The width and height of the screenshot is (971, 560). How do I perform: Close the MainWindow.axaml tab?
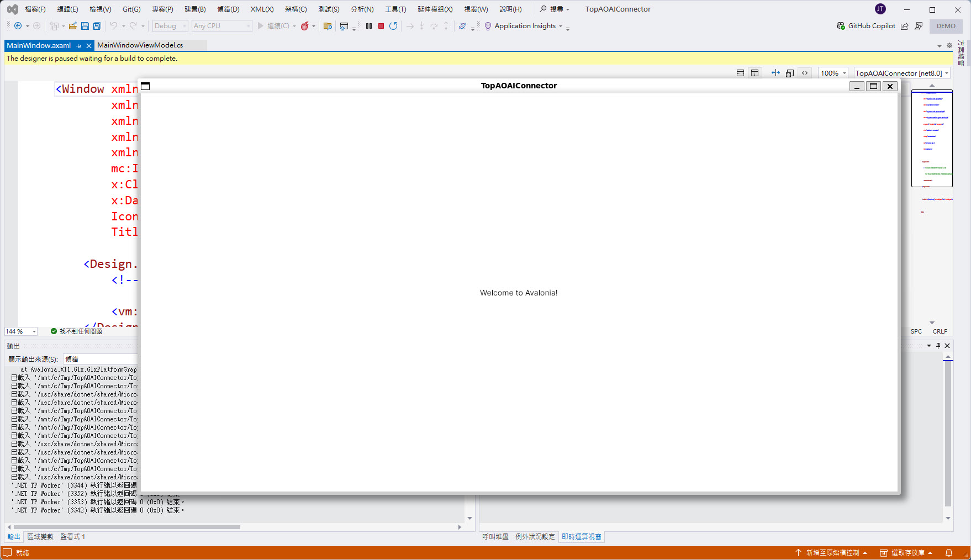point(89,46)
